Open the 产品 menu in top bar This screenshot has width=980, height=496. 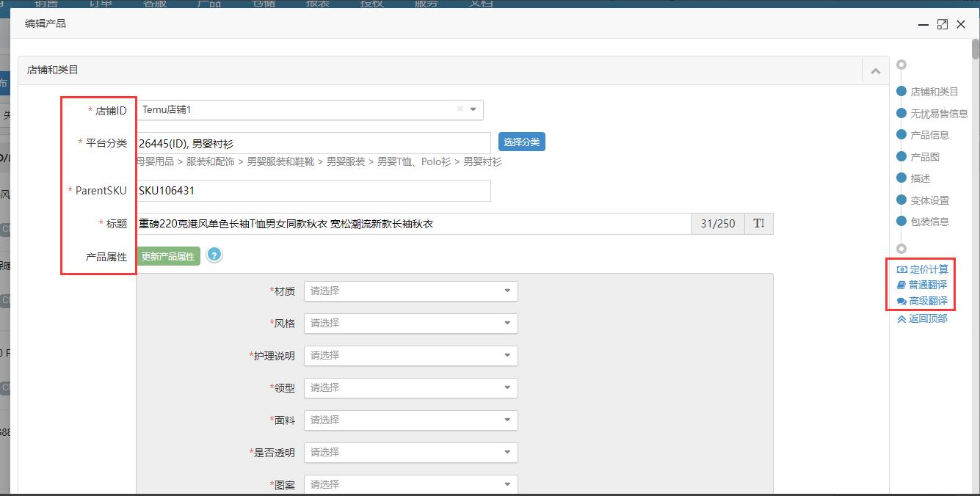(210, 4)
